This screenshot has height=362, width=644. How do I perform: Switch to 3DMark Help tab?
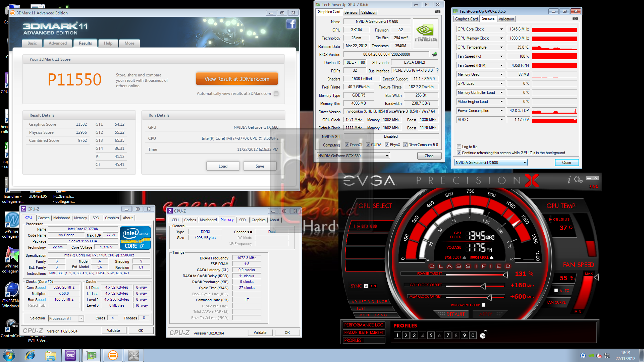pyautogui.click(x=108, y=43)
